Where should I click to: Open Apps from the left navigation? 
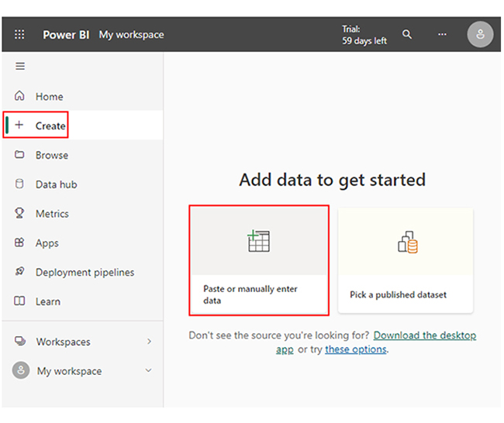[x=47, y=242]
